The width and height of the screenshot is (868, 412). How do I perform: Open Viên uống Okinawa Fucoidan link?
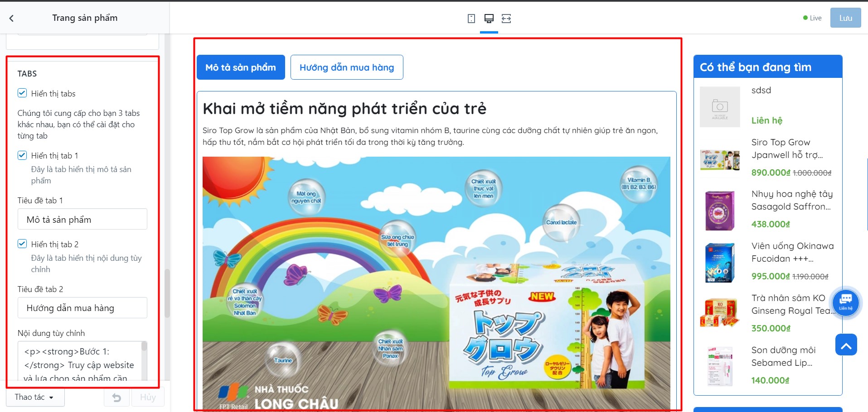coord(792,252)
